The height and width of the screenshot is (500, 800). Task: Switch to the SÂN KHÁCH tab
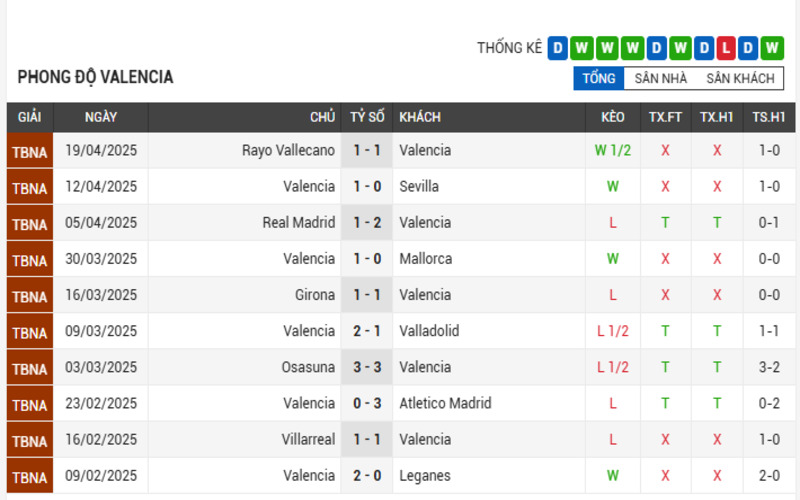pyautogui.click(x=740, y=78)
